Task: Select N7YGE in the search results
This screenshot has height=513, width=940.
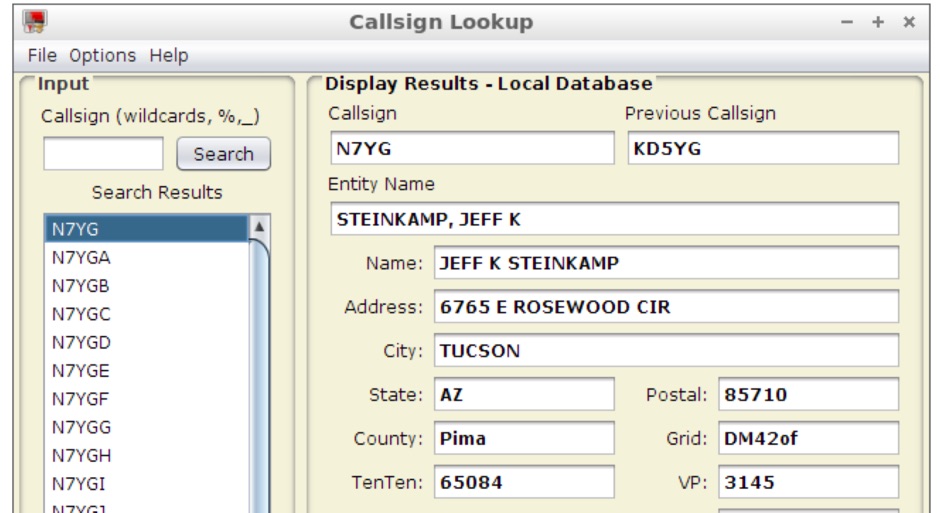Action: (x=146, y=370)
